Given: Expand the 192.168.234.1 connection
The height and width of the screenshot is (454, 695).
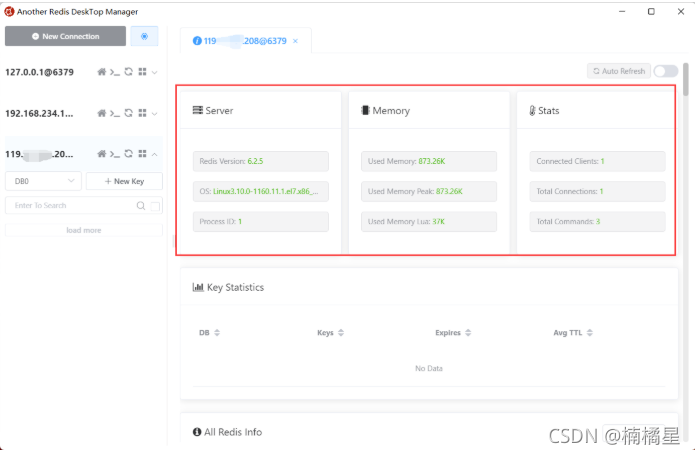Looking at the screenshot, I should tap(154, 113).
